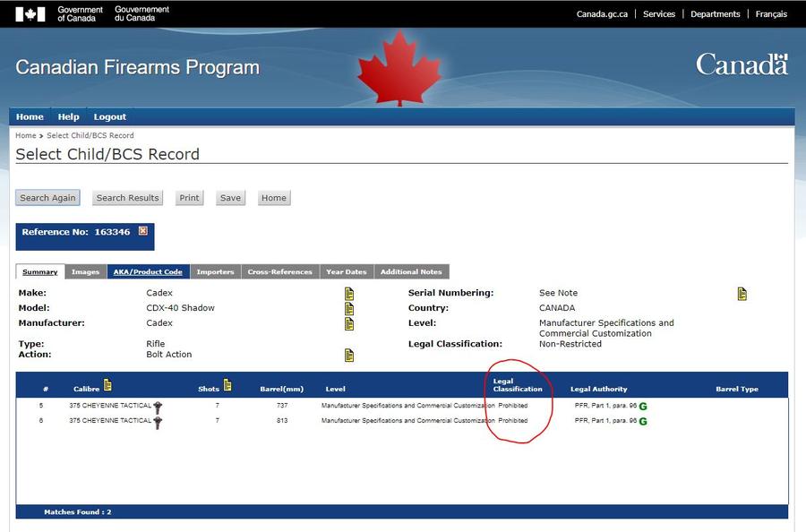806x532 pixels.
Task: Click the 375 CHEYENNE TACTICAL calibre in the 813 mm row
Action: [110, 420]
